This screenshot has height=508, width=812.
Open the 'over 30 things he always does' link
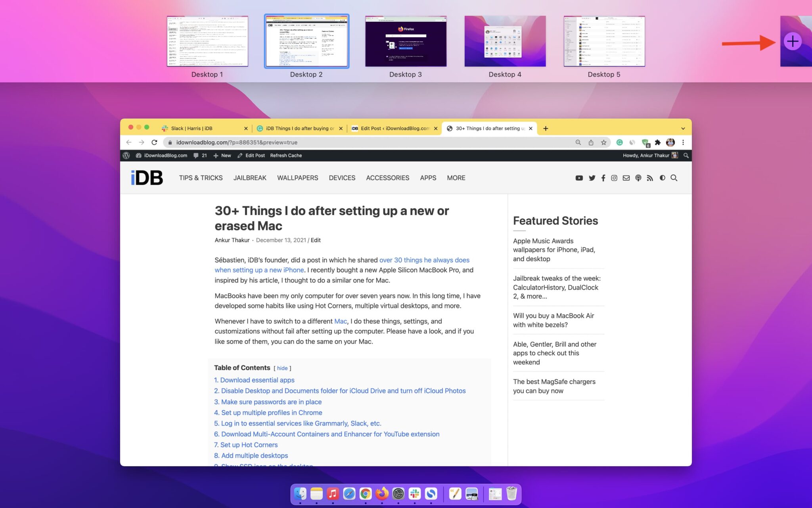[342, 265]
